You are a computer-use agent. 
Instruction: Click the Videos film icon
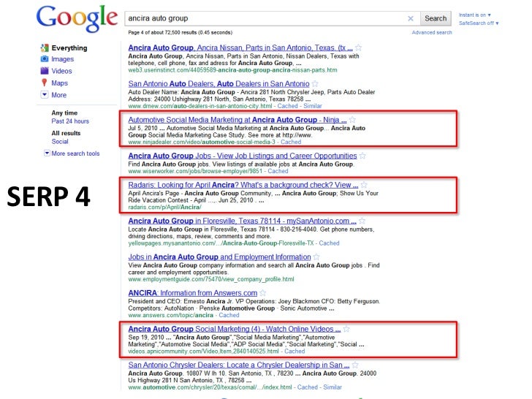coord(45,71)
